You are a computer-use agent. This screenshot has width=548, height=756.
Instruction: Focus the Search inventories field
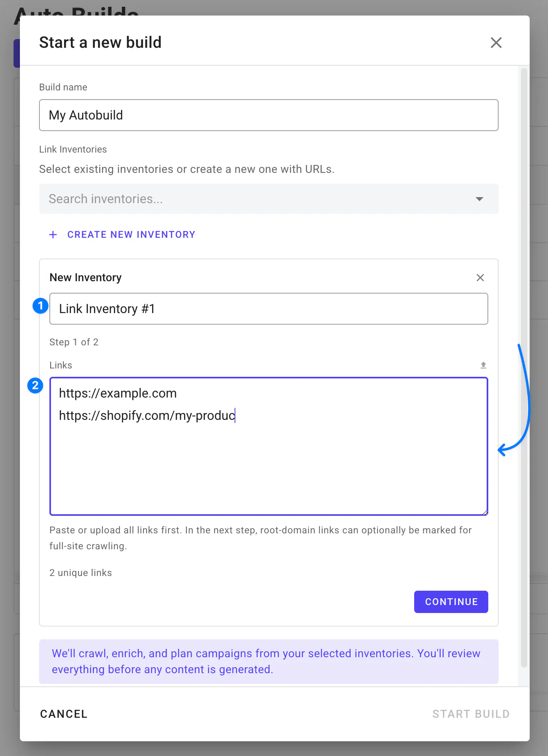point(269,199)
